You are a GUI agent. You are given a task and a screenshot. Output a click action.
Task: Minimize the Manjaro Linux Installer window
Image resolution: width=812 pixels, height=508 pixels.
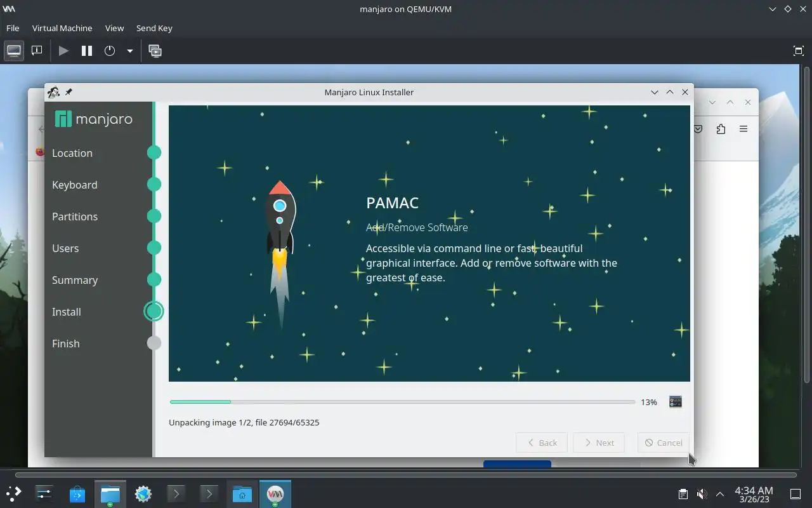click(655, 92)
